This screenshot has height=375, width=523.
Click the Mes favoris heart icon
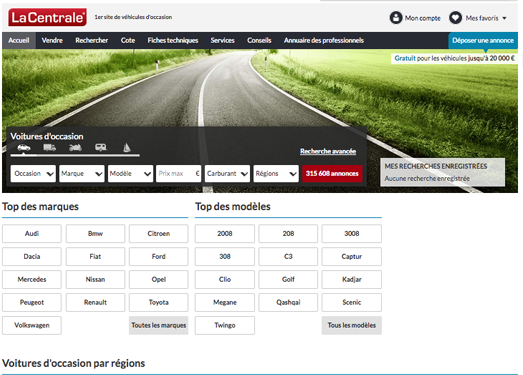coord(455,18)
